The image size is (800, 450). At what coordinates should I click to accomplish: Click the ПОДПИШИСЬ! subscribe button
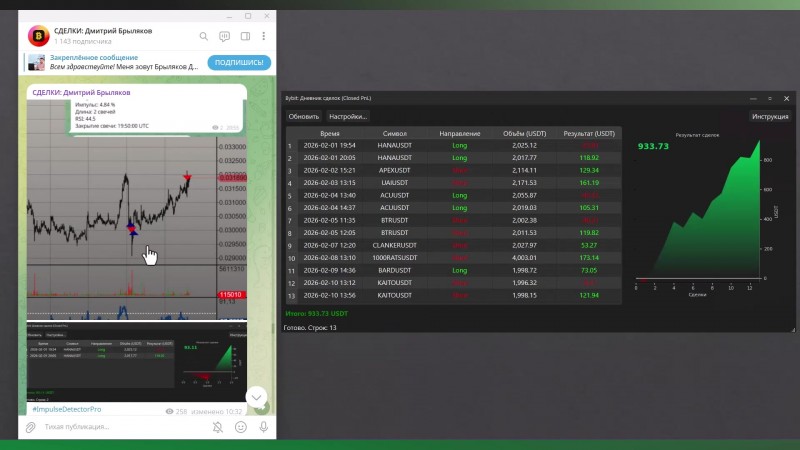click(x=239, y=63)
